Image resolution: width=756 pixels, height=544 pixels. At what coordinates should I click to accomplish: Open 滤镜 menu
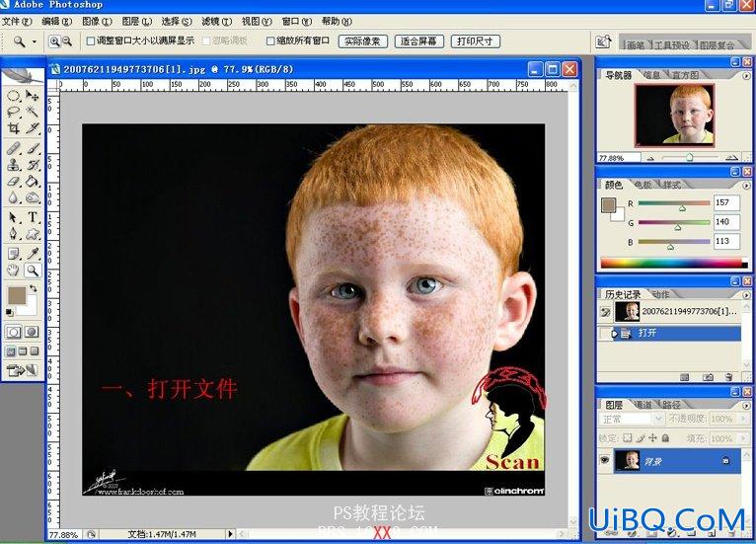coord(216,21)
